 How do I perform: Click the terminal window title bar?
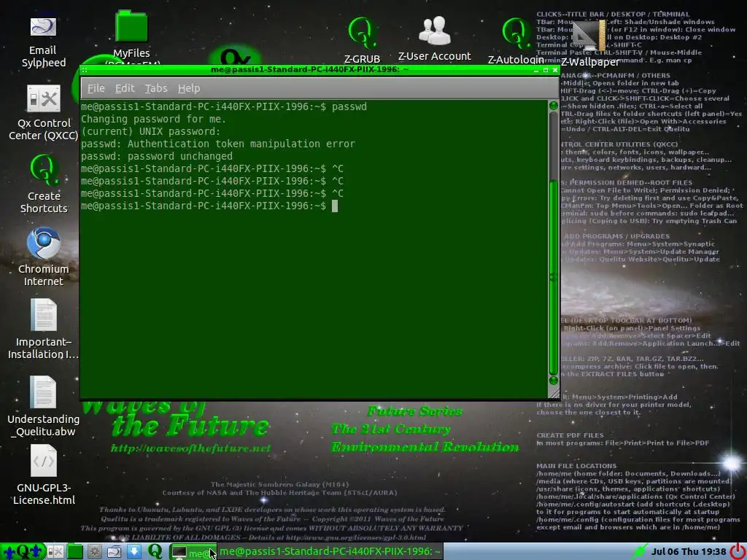309,70
